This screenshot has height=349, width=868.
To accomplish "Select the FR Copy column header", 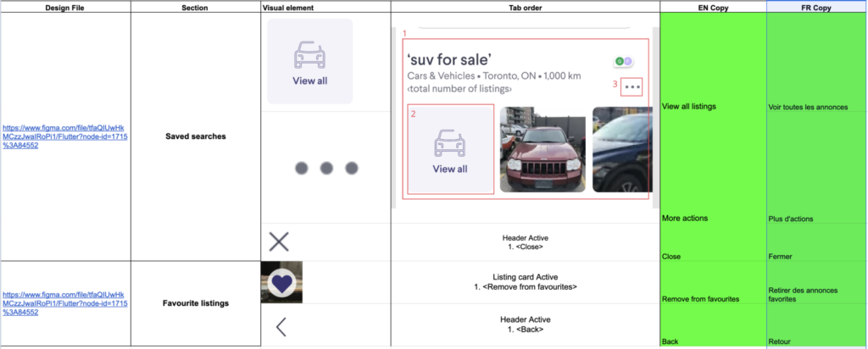I will click(816, 8).
